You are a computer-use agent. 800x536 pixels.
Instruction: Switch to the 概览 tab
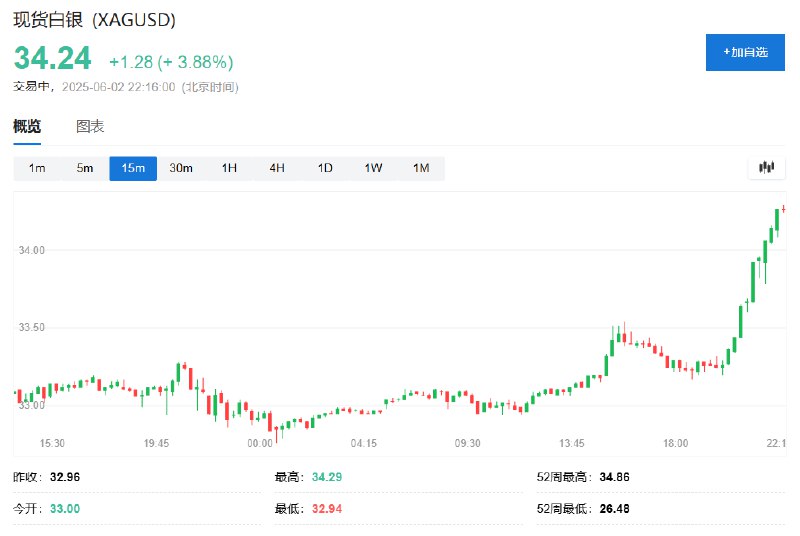(x=27, y=126)
